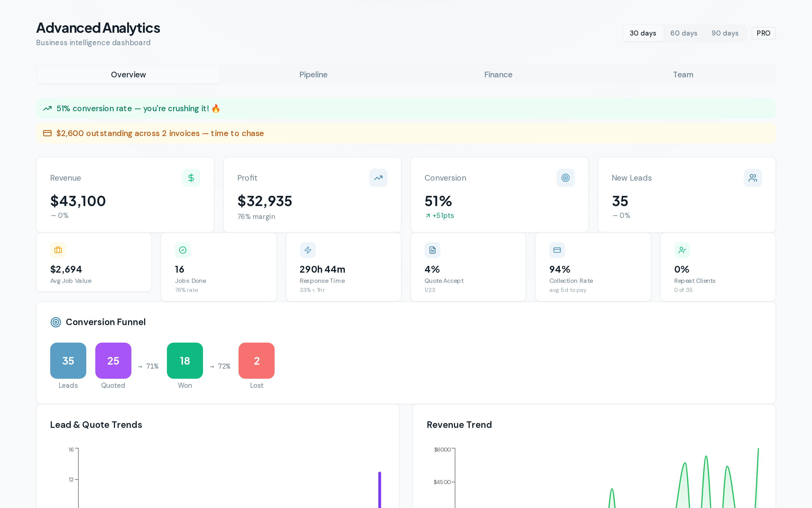The height and width of the screenshot is (508, 812).
Task: Switch to the Team tab
Action: pos(683,75)
